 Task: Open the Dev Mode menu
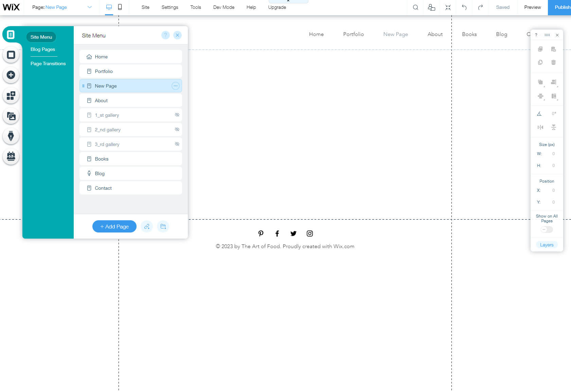[x=224, y=7]
